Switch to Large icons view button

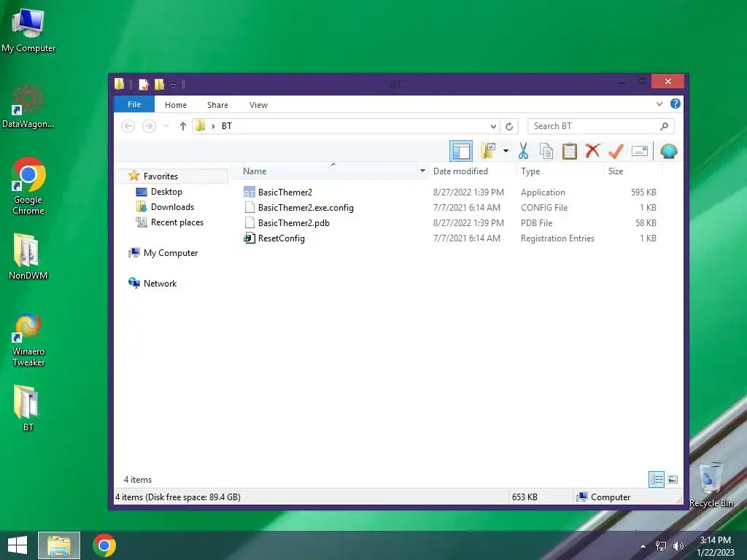tap(672, 479)
